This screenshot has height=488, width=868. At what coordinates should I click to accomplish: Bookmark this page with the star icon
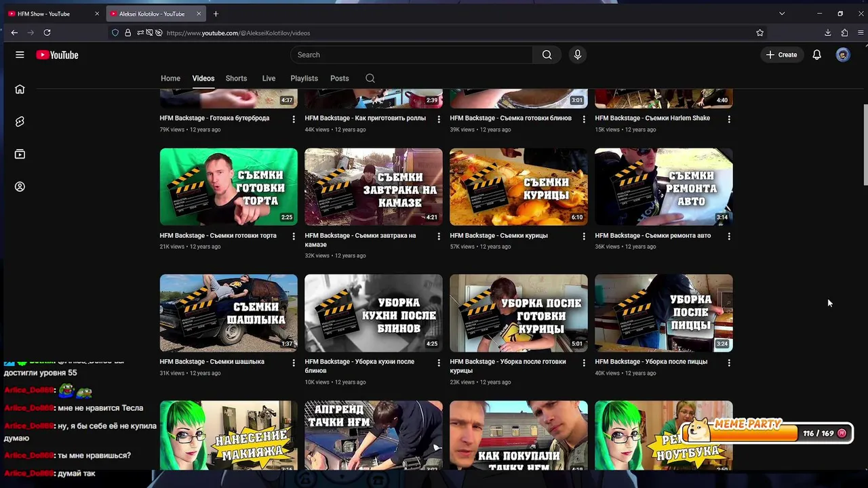[x=759, y=33]
